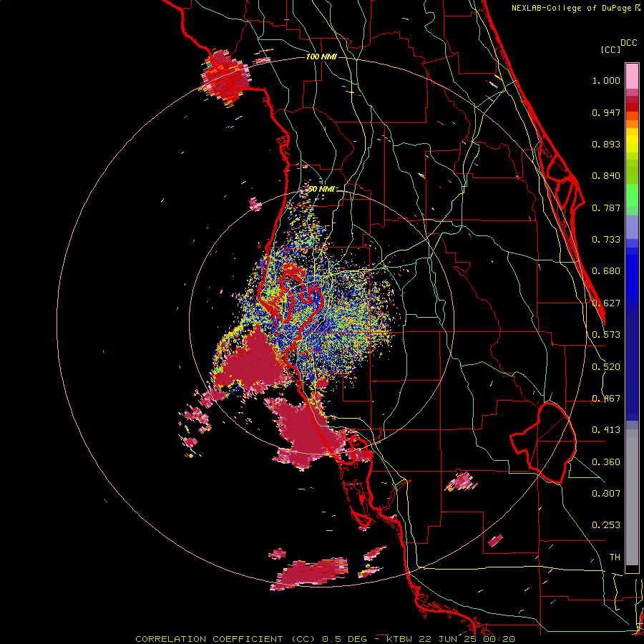Select the 0.413 scale value

click(606, 430)
